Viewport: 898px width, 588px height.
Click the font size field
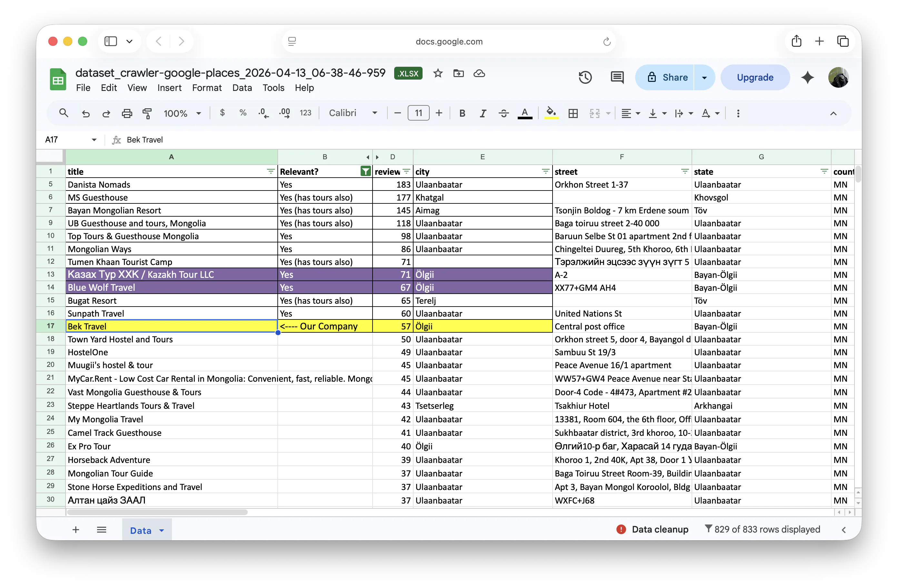pyautogui.click(x=418, y=113)
